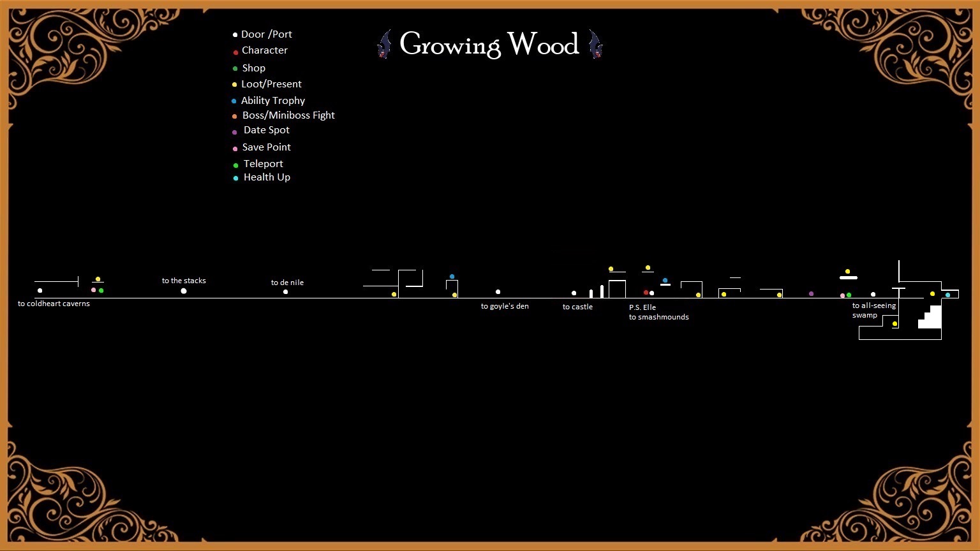
Task: Click the 'to all-seeing swamp' label
Action: coord(874,311)
